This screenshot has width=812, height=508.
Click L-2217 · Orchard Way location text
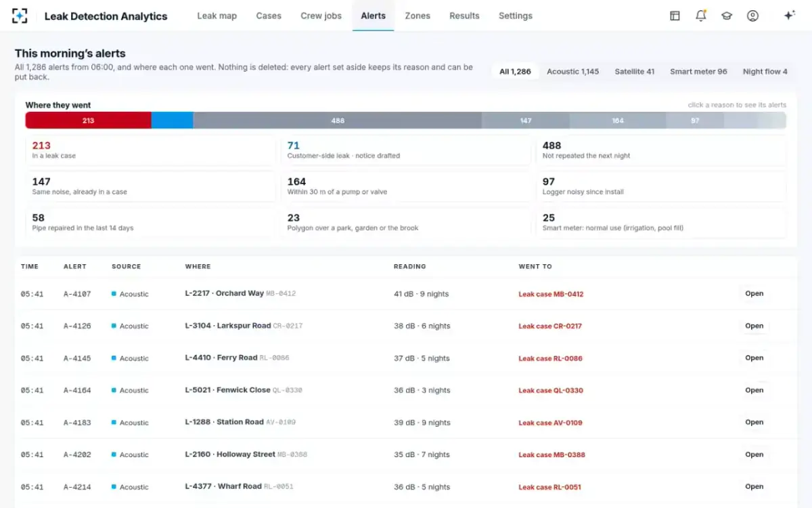coord(224,293)
